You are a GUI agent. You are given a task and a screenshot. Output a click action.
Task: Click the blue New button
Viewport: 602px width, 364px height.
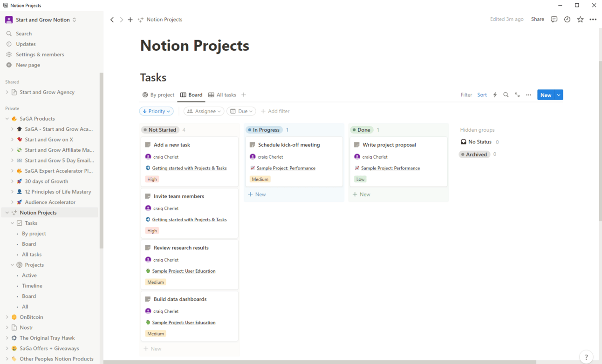[x=546, y=95]
